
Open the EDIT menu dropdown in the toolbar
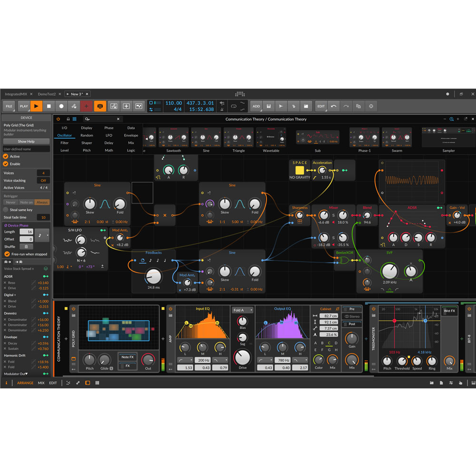[x=321, y=106]
